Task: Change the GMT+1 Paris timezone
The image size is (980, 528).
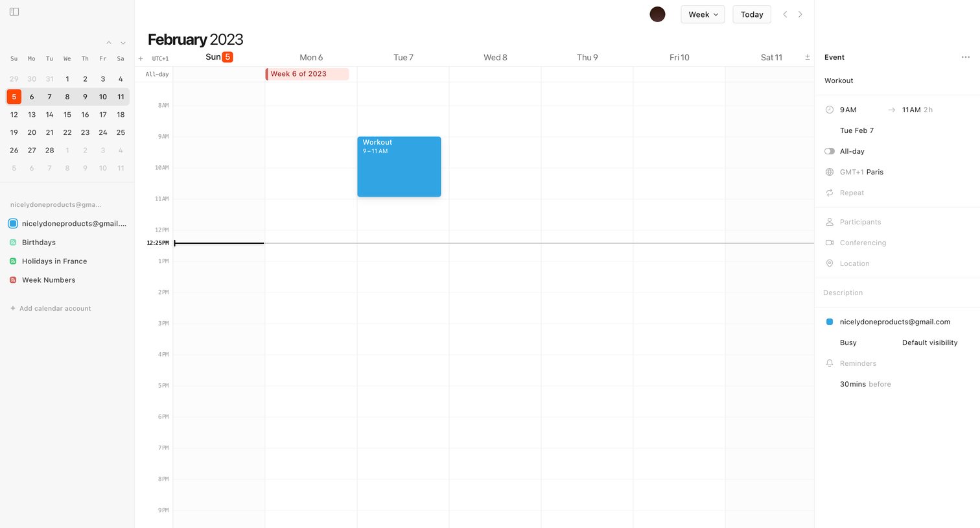Action: point(862,172)
